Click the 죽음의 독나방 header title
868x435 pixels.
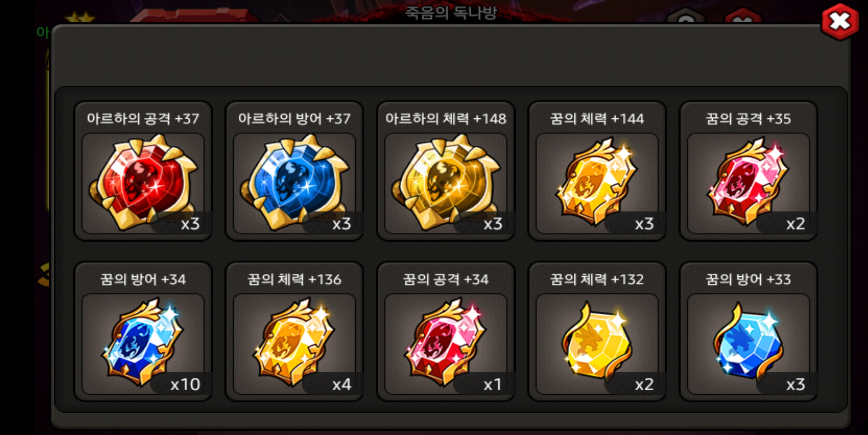click(x=451, y=13)
